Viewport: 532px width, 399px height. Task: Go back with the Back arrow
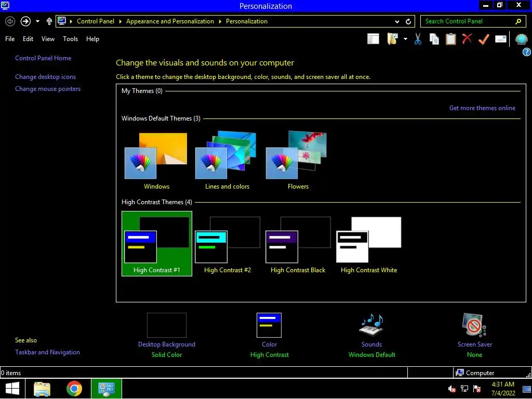[10, 21]
